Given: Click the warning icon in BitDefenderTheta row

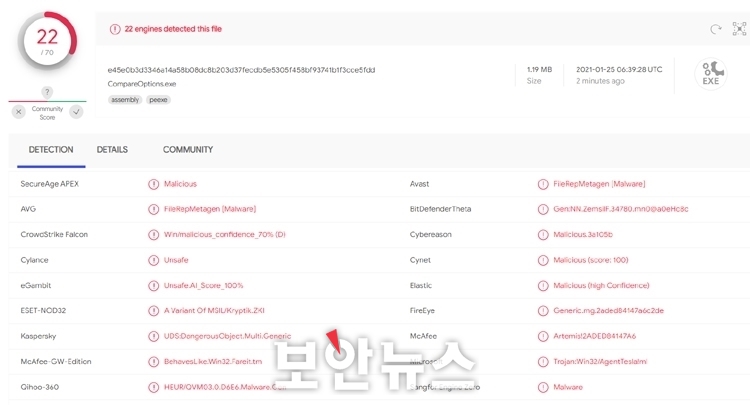Looking at the screenshot, I should coord(543,209).
